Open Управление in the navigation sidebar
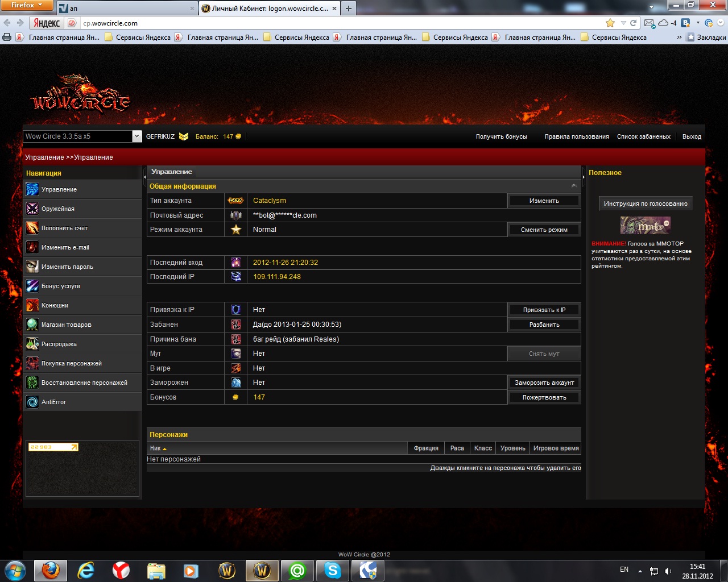The image size is (728, 582). coord(82,189)
